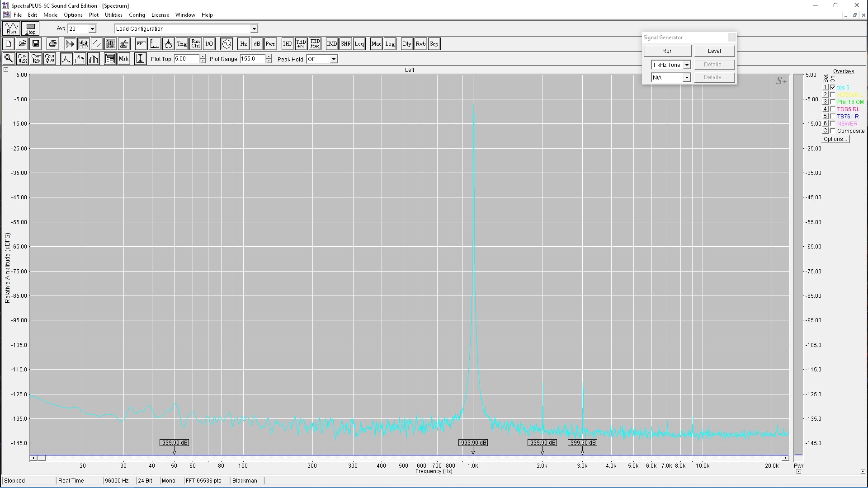Click the print icon in toolbar
Image resolution: width=868 pixels, height=488 pixels.
[53, 44]
